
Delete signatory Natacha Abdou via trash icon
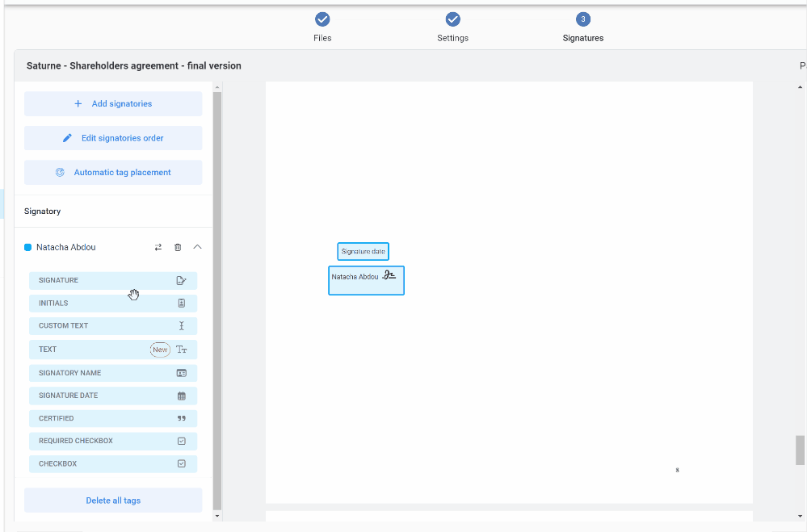(x=178, y=247)
